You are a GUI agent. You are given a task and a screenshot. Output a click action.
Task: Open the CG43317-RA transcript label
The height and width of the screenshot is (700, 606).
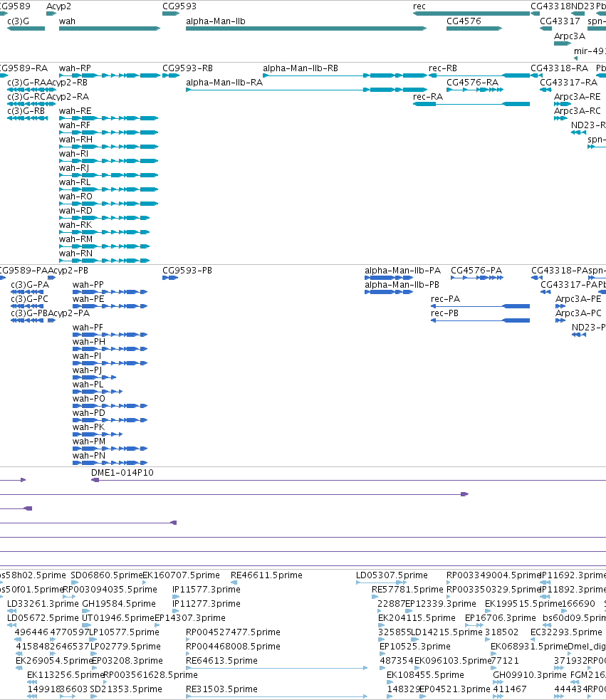pos(568,83)
